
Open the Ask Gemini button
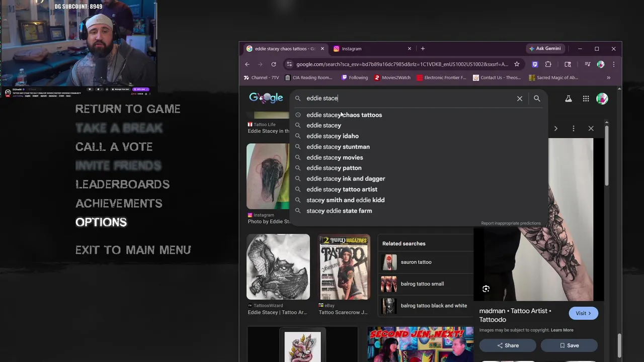545,49
